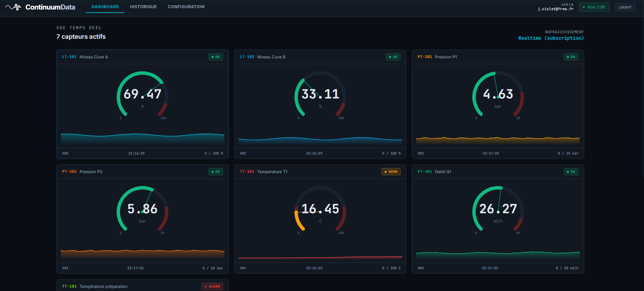The width and height of the screenshot is (644, 291).
Task: Click the 69.47 value readout
Action: pos(142,94)
